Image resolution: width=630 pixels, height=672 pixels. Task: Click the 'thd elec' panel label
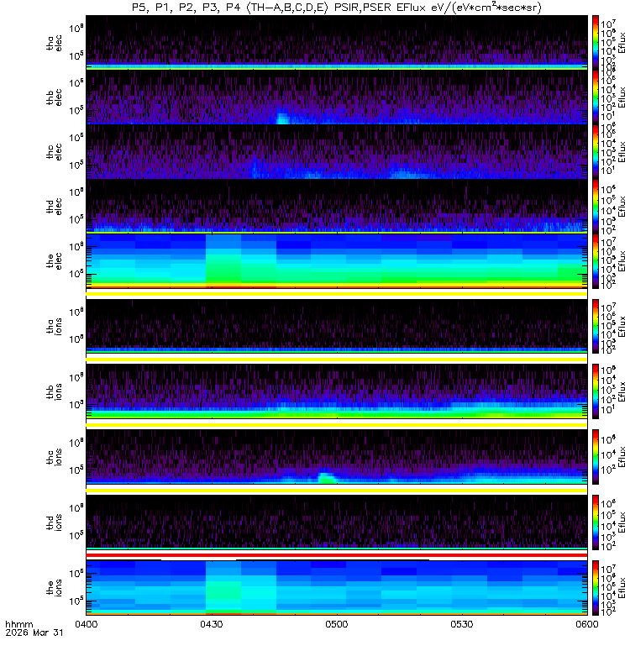click(54, 206)
